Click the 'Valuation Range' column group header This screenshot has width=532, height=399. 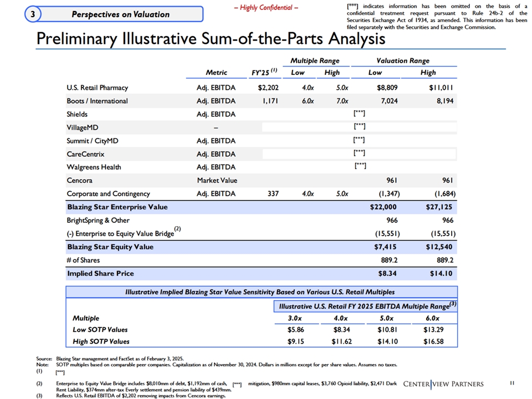[x=403, y=61]
